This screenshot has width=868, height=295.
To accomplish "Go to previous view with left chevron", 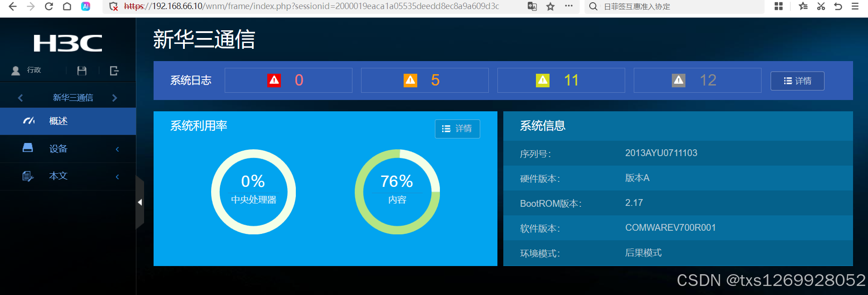I will click(x=20, y=98).
